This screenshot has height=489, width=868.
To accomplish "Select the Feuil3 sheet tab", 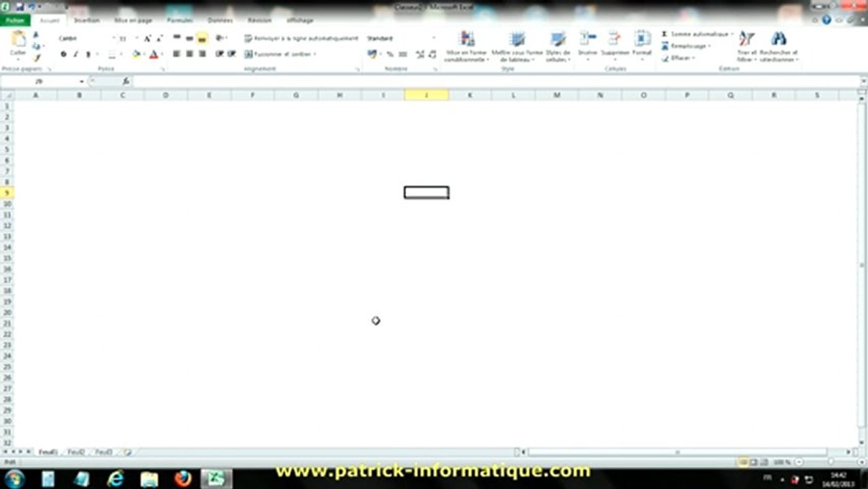I will [x=103, y=452].
